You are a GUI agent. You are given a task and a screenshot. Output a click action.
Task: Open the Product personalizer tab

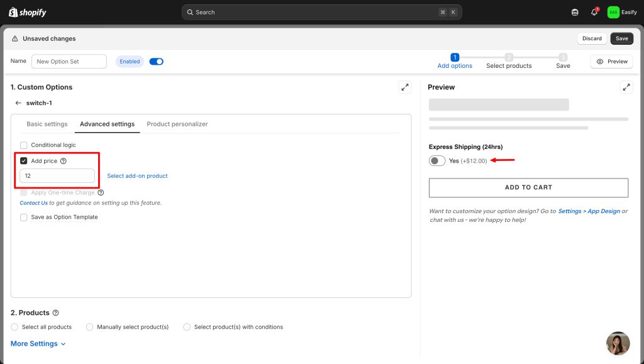click(x=177, y=124)
